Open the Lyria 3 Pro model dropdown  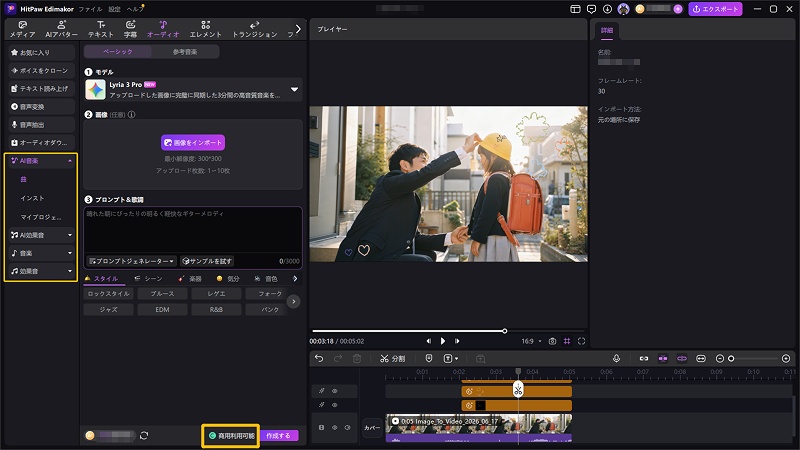(294, 89)
